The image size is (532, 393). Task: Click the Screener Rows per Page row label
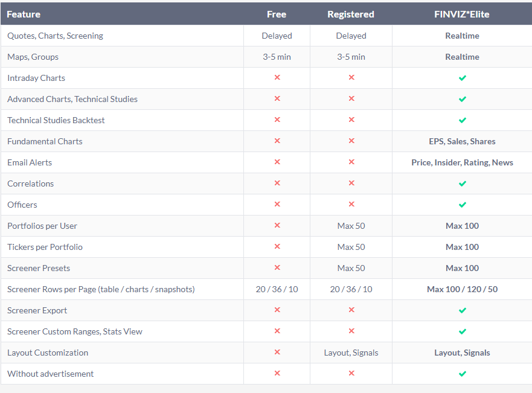101,289
